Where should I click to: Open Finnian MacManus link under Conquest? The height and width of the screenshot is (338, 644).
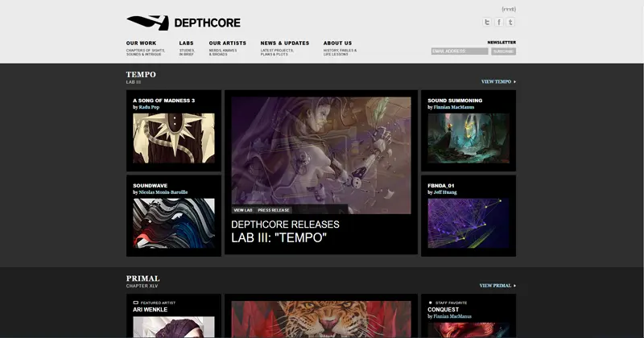coord(452,316)
